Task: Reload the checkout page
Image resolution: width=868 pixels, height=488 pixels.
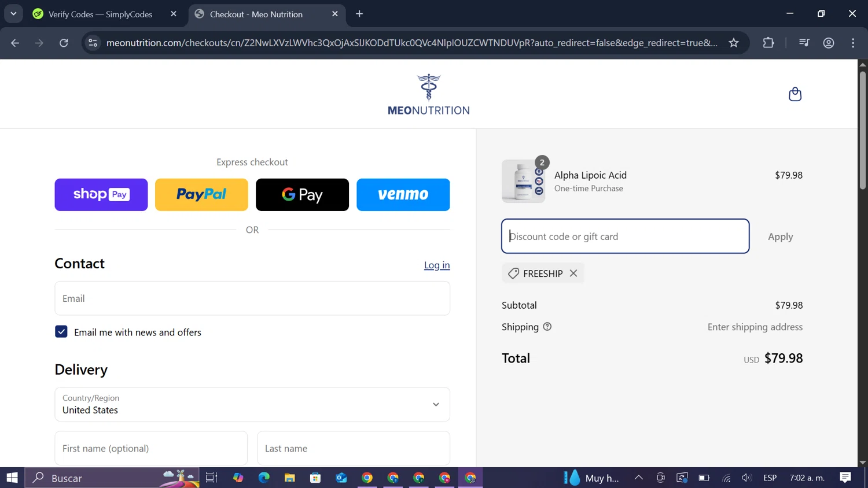Action: 64,43
